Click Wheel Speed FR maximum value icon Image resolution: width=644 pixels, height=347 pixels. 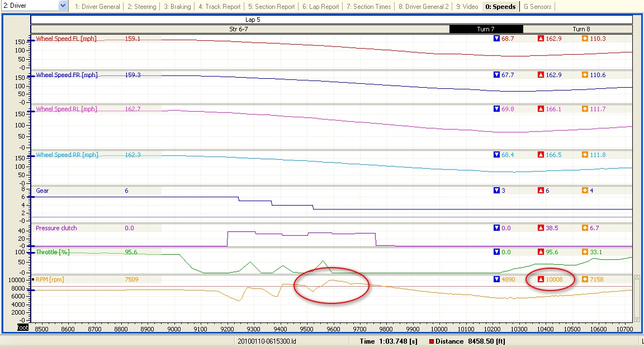(541, 75)
